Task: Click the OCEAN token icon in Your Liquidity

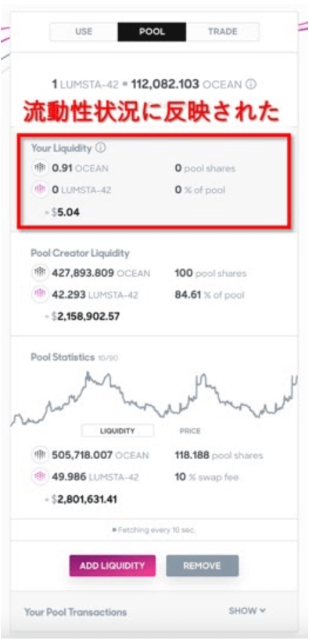Action: [x=40, y=168]
